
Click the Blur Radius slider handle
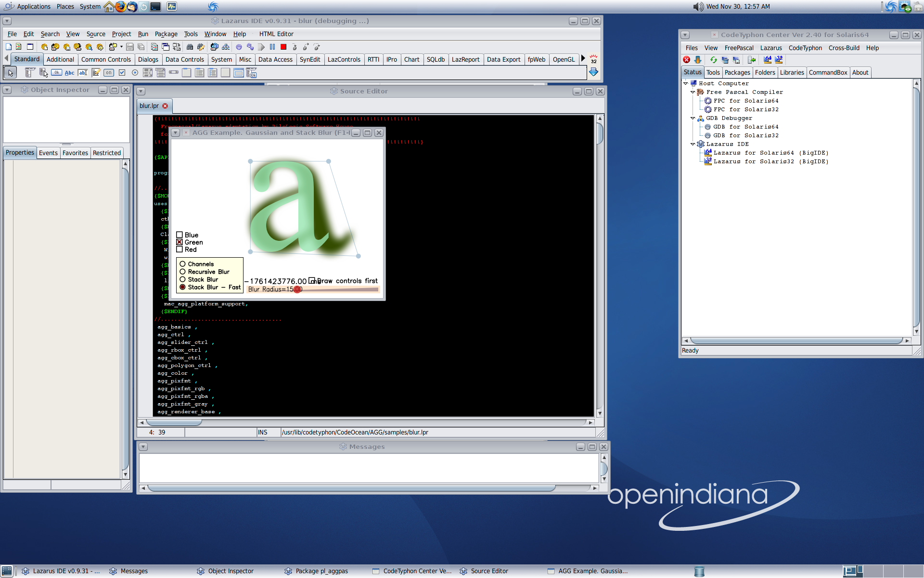tap(297, 289)
